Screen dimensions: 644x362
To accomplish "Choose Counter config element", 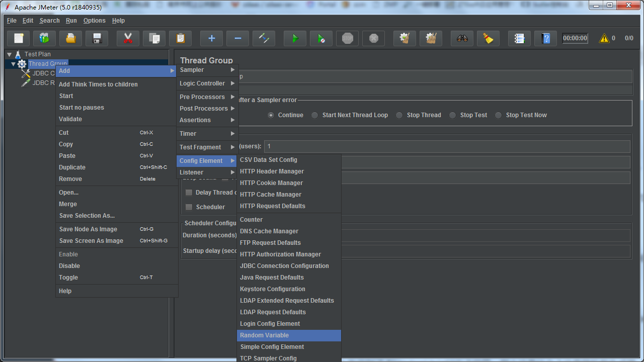I will 289,220.
